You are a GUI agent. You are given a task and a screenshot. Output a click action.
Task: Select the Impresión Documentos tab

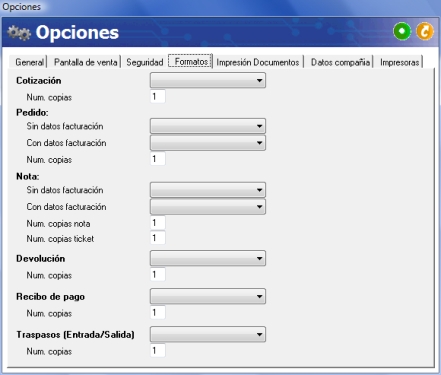(258, 62)
